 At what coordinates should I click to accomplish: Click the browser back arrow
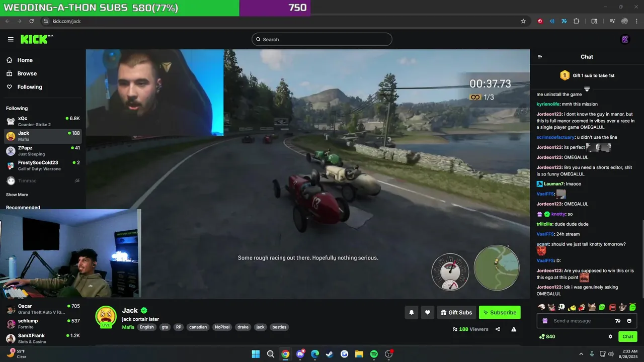point(7,21)
